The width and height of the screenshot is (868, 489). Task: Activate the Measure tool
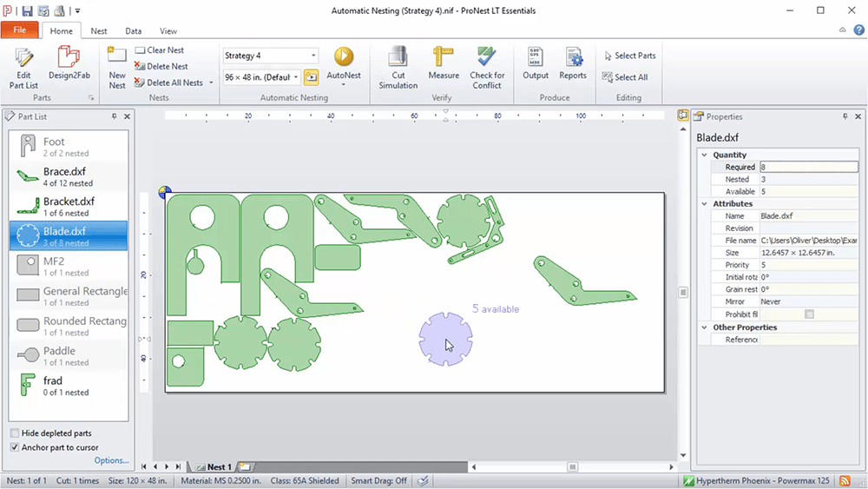click(x=444, y=65)
